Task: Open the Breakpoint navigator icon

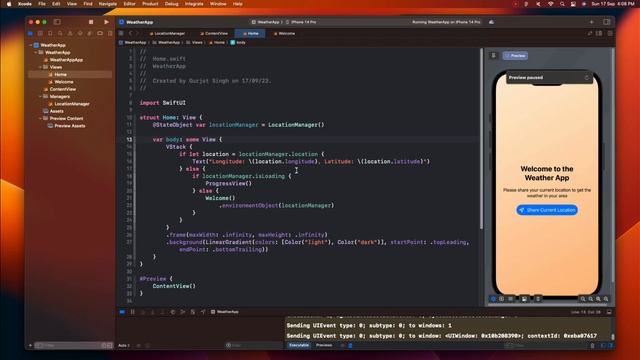Action: 100,33
